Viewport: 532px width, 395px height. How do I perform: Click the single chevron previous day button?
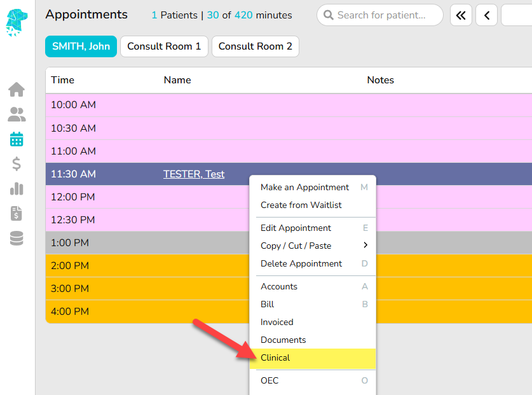tap(486, 15)
